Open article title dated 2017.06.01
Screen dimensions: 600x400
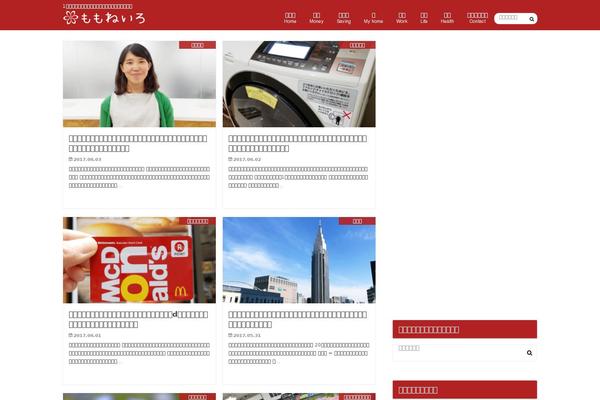[x=139, y=320]
